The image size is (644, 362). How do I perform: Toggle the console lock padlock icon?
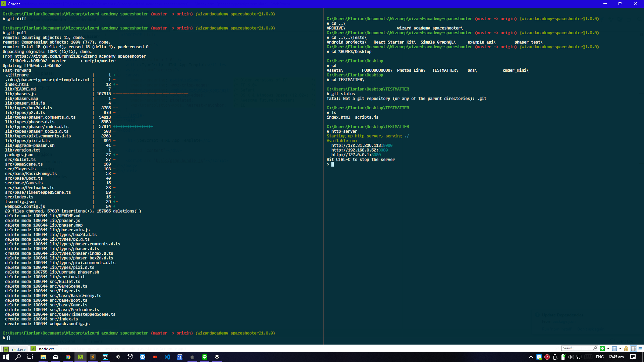pyautogui.click(x=626, y=349)
